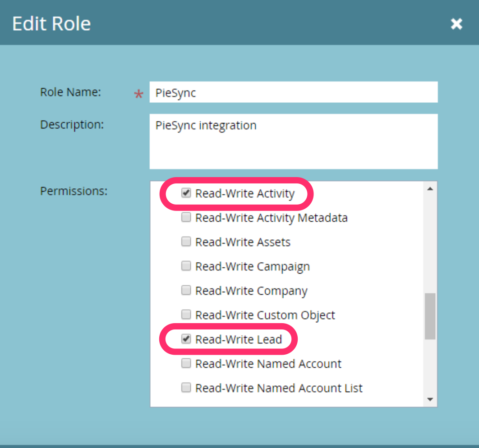This screenshot has width=479, height=448.
Task: Click the permissions scrollbar thumb
Action: 430,316
